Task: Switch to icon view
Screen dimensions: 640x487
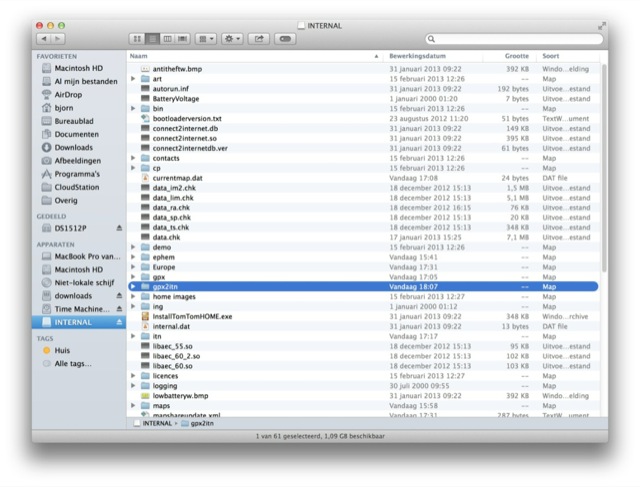Action: tap(137, 39)
